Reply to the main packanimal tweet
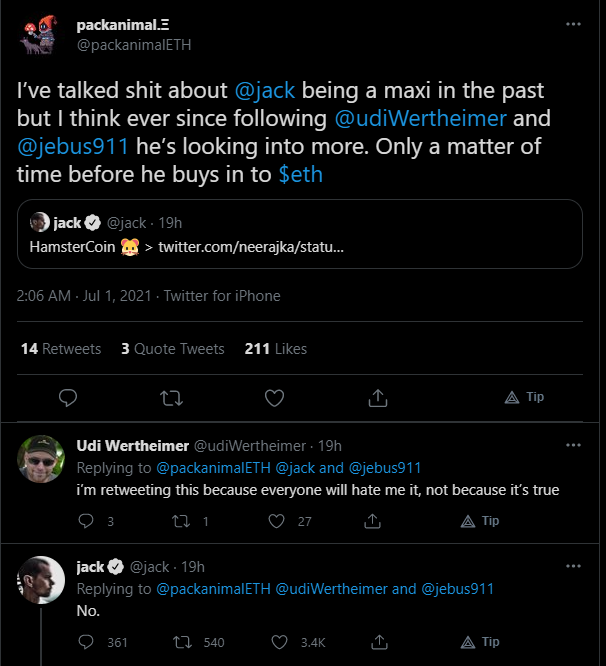This screenshot has width=606, height=666. [68, 398]
